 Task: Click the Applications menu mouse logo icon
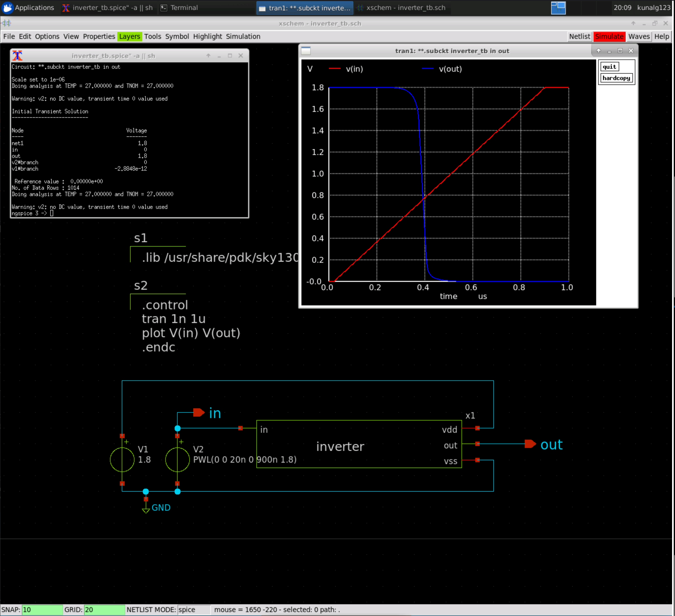(x=8, y=8)
